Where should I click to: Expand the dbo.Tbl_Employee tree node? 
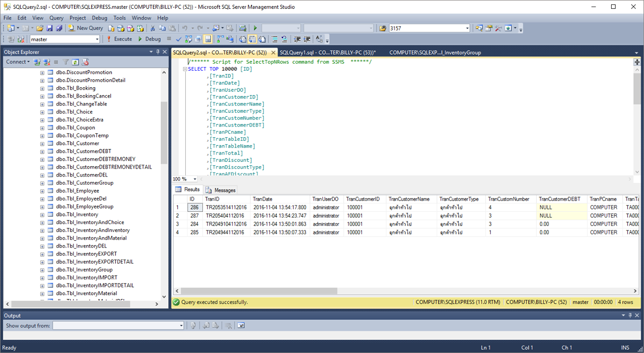click(x=42, y=191)
